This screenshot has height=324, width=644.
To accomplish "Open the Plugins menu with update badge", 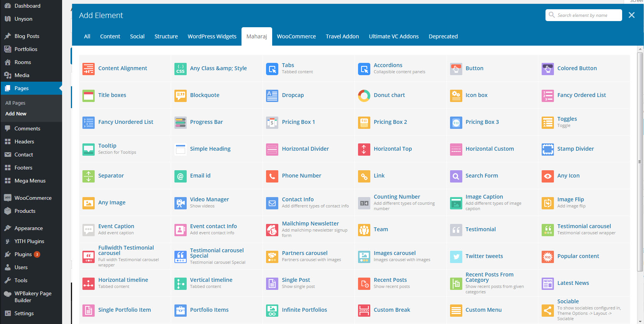I will coord(23,254).
